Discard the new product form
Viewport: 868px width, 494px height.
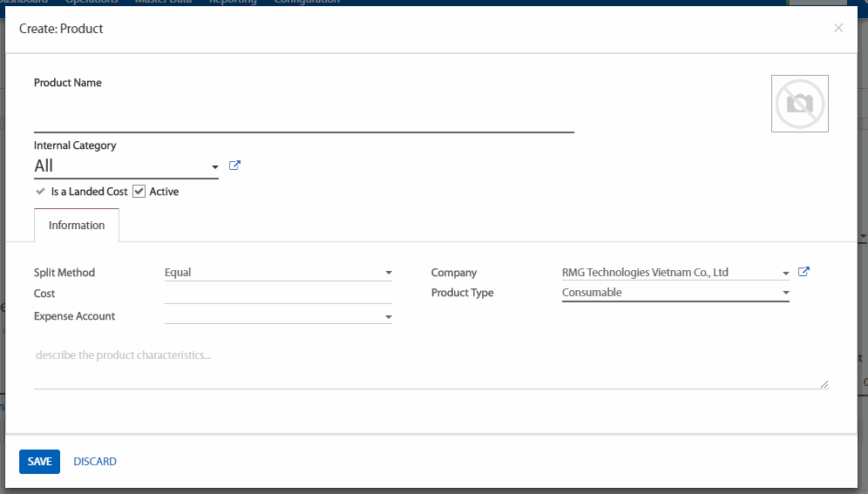[x=95, y=462]
